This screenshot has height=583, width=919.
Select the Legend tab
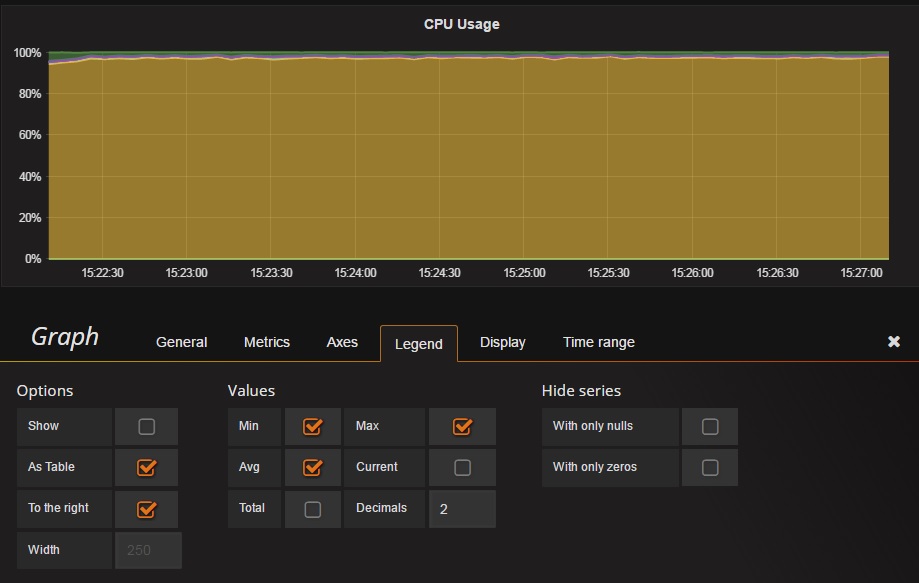[x=418, y=344]
